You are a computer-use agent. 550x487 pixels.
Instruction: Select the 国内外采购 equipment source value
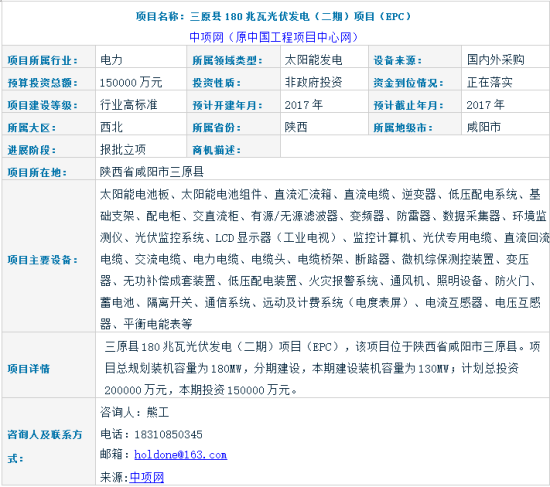tap(495, 60)
